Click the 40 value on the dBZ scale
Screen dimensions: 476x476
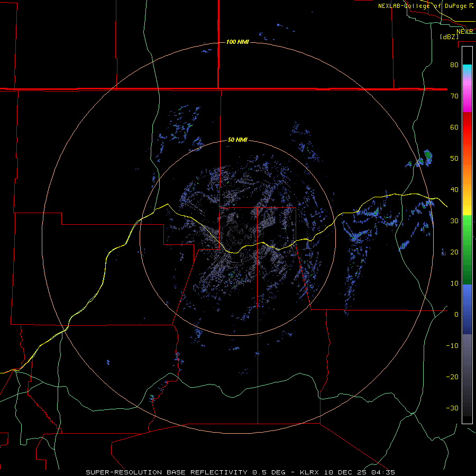click(x=454, y=190)
